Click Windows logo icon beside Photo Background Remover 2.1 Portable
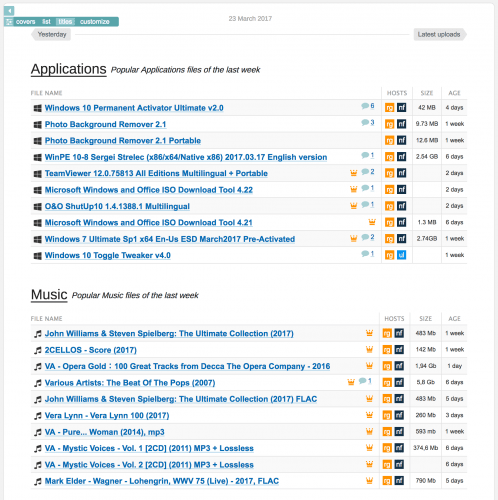The image size is (498, 500). coord(38,141)
